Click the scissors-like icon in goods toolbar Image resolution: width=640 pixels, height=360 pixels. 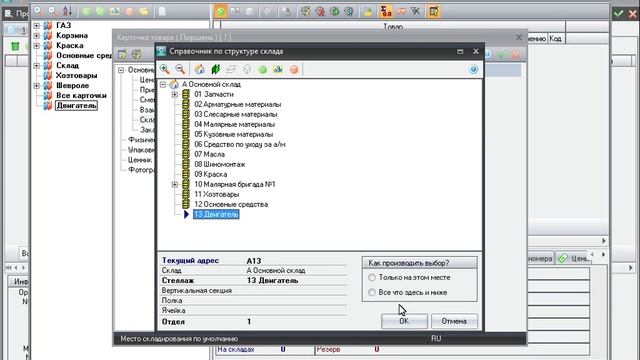415,11
